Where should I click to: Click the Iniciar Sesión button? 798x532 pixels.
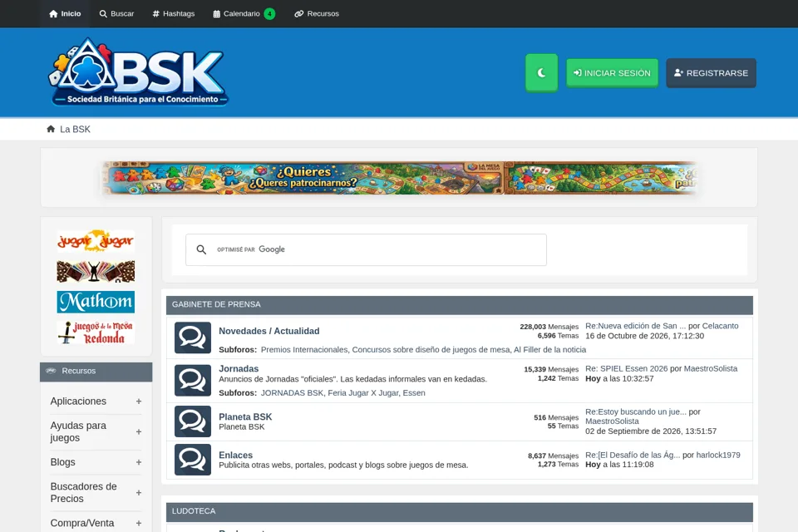tap(612, 73)
